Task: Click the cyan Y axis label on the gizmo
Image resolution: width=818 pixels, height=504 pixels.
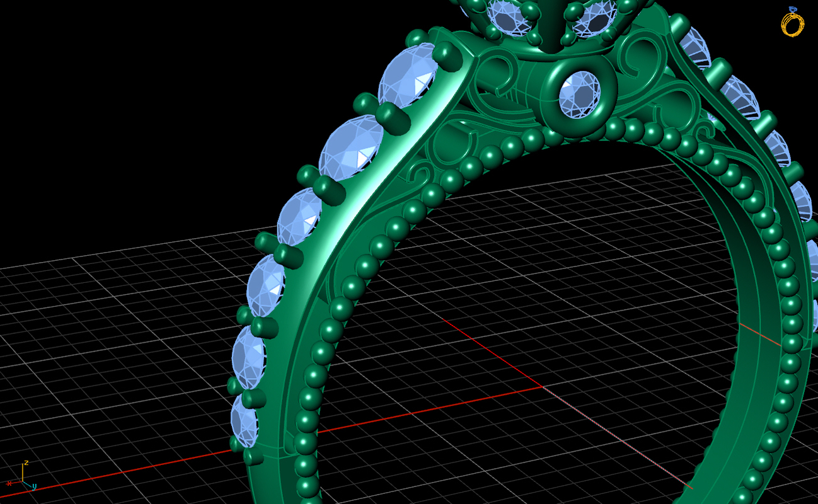Action: pos(35,486)
